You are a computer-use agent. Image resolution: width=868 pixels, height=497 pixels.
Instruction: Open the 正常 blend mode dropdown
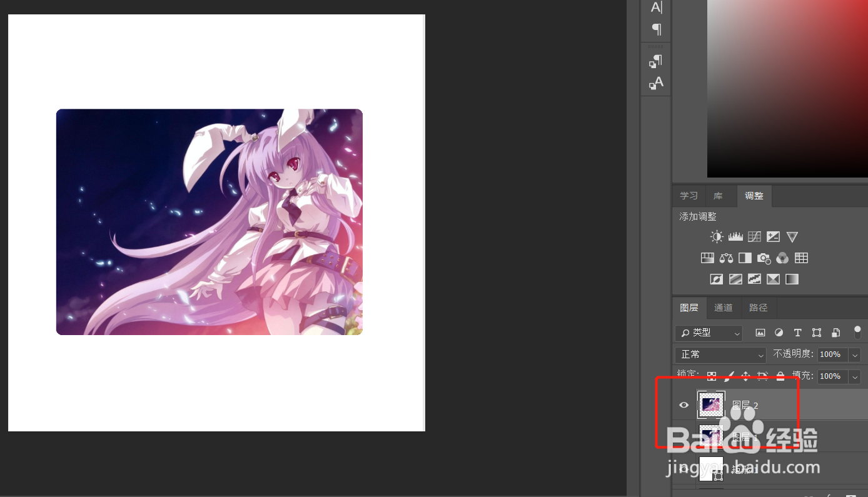coord(720,354)
